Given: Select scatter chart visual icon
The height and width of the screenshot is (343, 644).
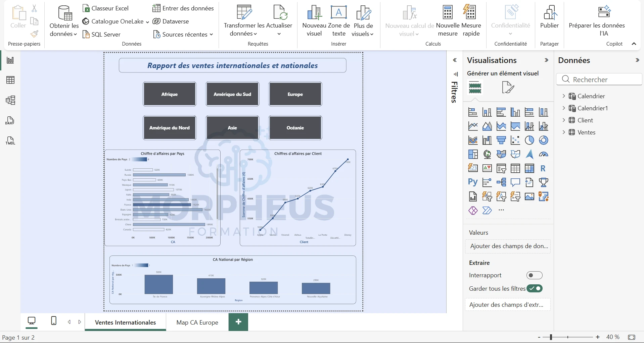Looking at the screenshot, I should (x=515, y=140).
